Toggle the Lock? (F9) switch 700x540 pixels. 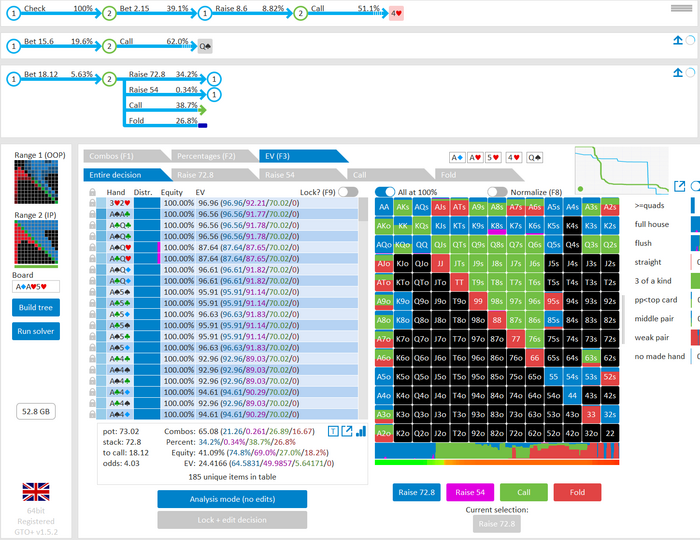tap(348, 191)
